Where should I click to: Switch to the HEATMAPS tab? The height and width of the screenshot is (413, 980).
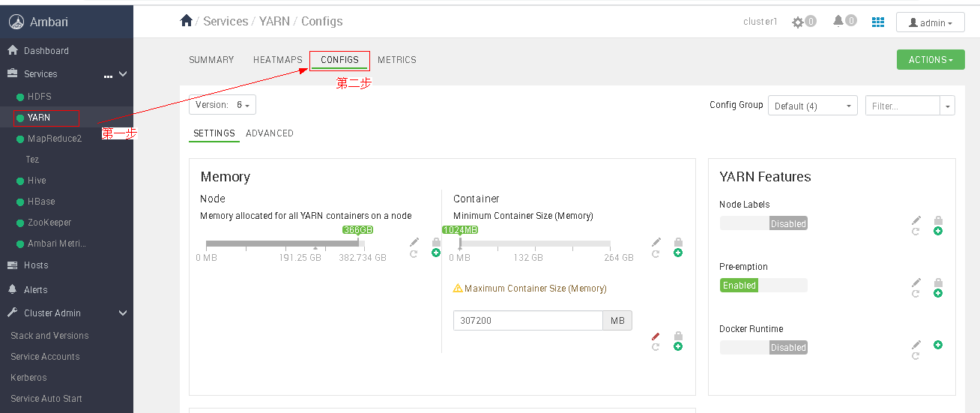[278, 60]
